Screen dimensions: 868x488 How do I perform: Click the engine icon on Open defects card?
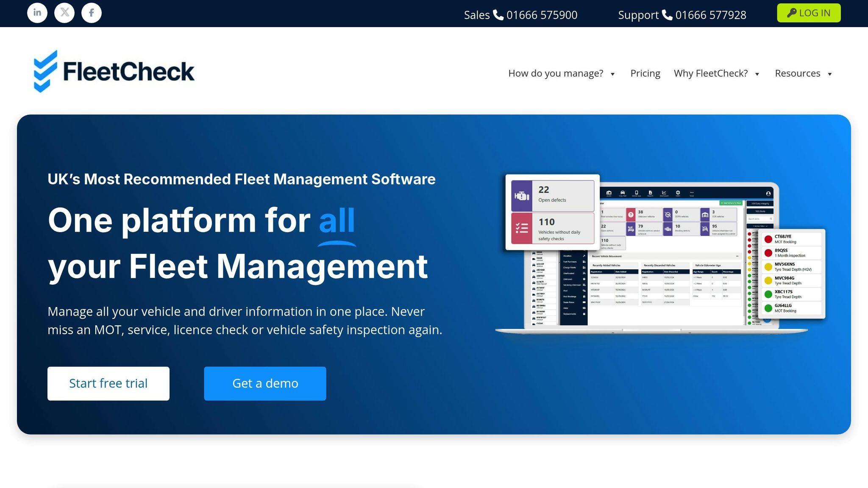[x=522, y=196]
